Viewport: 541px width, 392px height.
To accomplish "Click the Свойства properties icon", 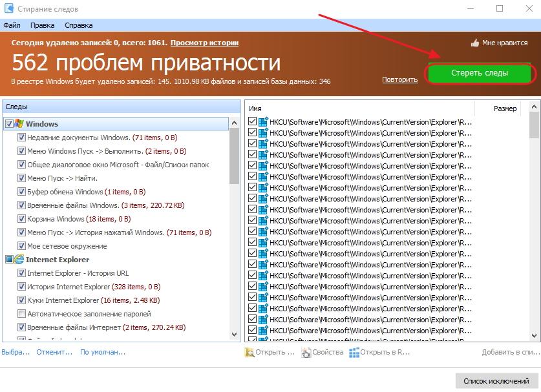I will 306,353.
